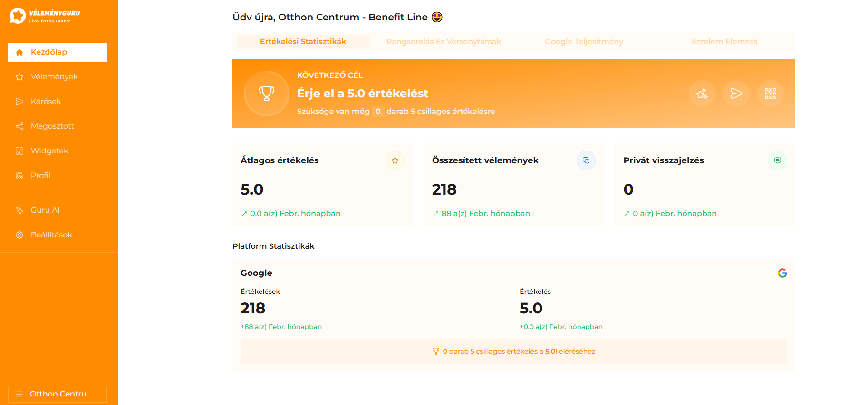Click the home icon beside Kezdőlap
This screenshot has height=405, width=868.
tap(19, 52)
